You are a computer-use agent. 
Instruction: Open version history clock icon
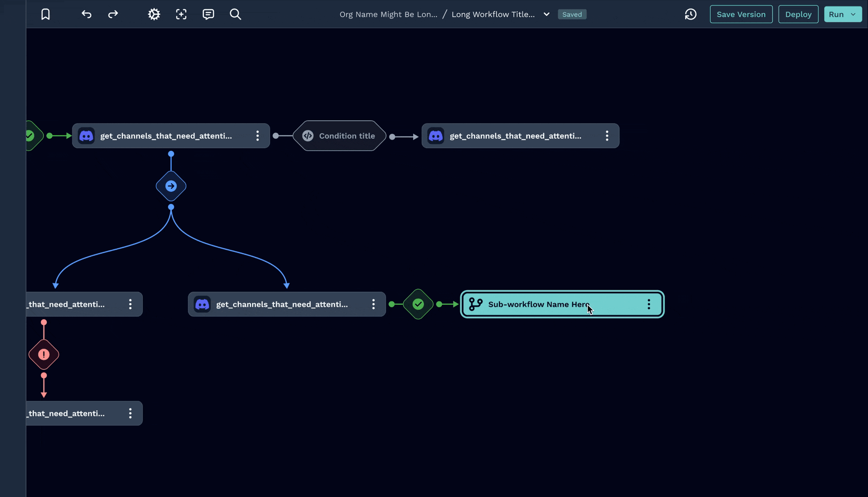pyautogui.click(x=690, y=14)
